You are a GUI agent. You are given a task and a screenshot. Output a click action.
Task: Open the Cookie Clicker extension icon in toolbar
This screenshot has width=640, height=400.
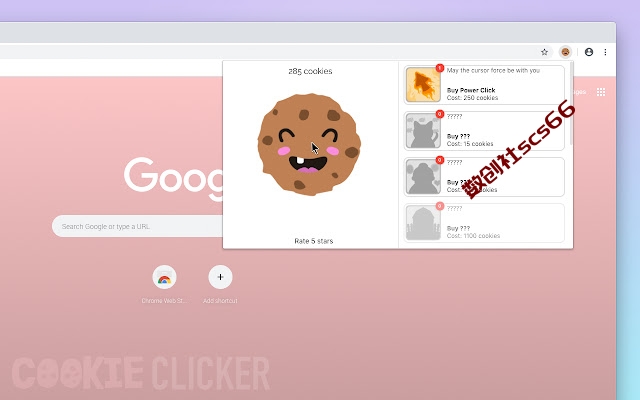(565, 52)
